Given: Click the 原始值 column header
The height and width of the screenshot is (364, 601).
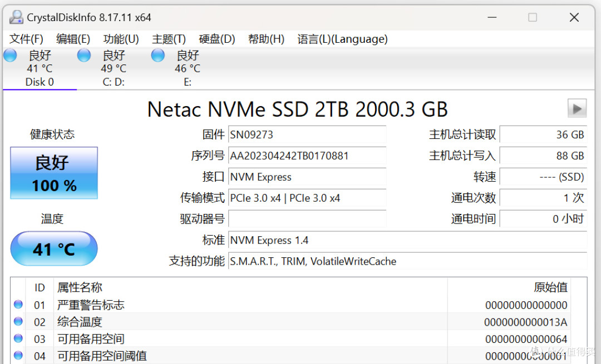Looking at the screenshot, I should [x=550, y=287].
